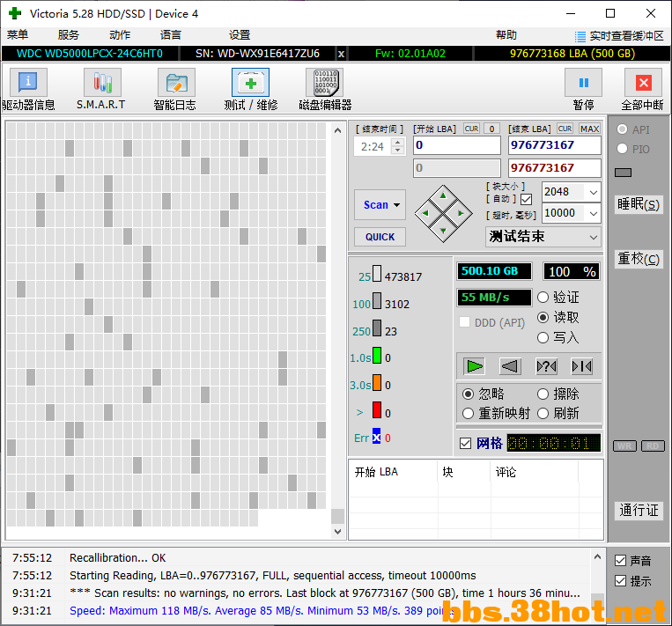Open the 设置 menu
Image resolution: width=672 pixels, height=626 pixels.
(x=240, y=34)
